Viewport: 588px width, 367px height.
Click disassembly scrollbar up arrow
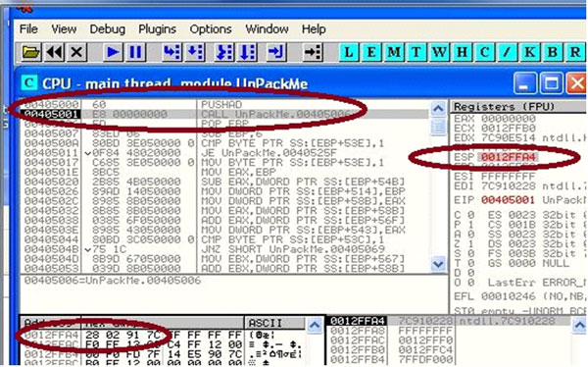click(x=438, y=109)
